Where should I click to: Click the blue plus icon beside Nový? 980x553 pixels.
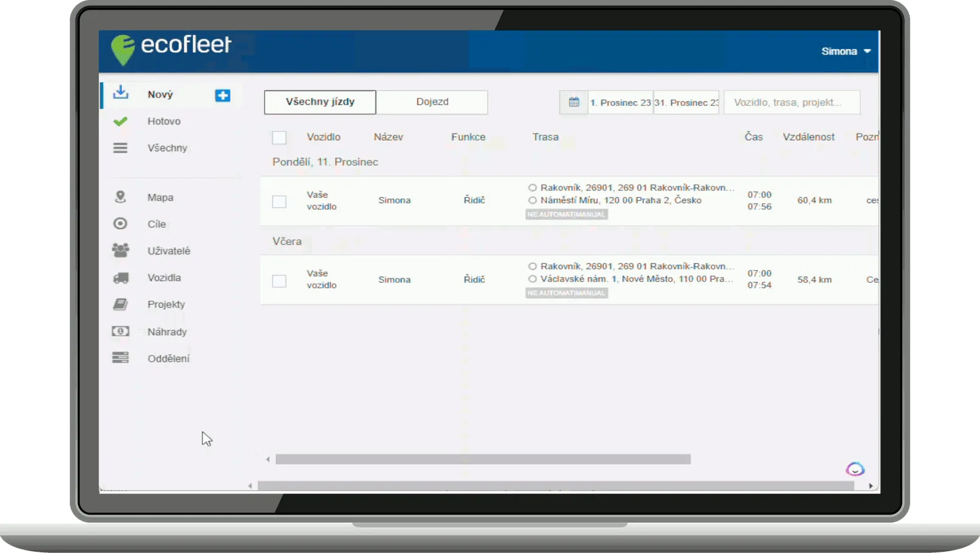pos(222,96)
